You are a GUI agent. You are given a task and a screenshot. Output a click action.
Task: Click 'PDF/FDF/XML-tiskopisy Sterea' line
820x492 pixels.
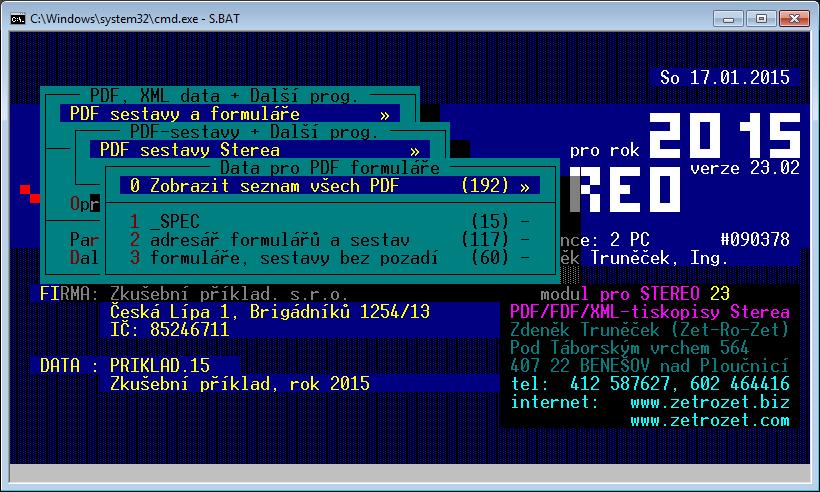[x=650, y=312]
